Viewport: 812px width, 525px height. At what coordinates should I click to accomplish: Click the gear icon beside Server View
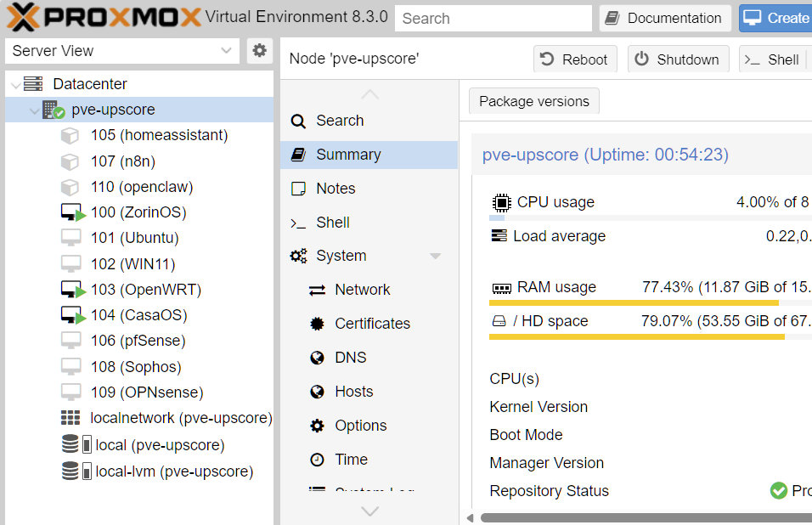tap(260, 51)
